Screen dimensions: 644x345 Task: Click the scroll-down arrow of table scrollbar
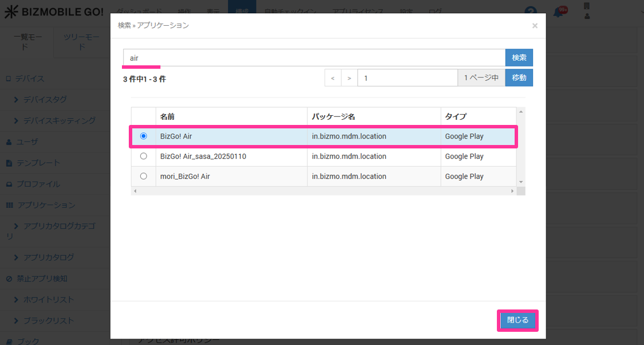[520, 182]
